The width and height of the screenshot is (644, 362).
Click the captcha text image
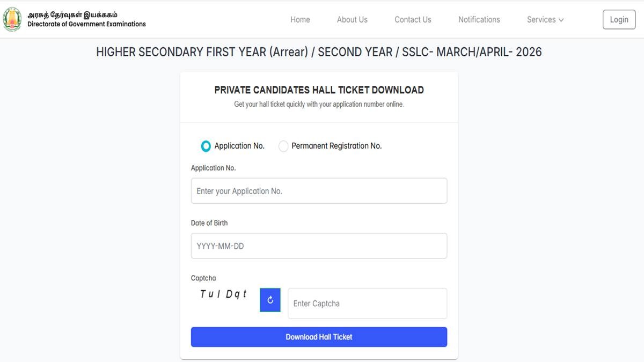click(x=223, y=294)
